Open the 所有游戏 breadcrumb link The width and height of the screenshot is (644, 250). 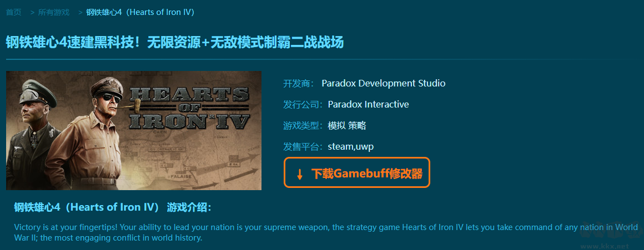point(54,12)
